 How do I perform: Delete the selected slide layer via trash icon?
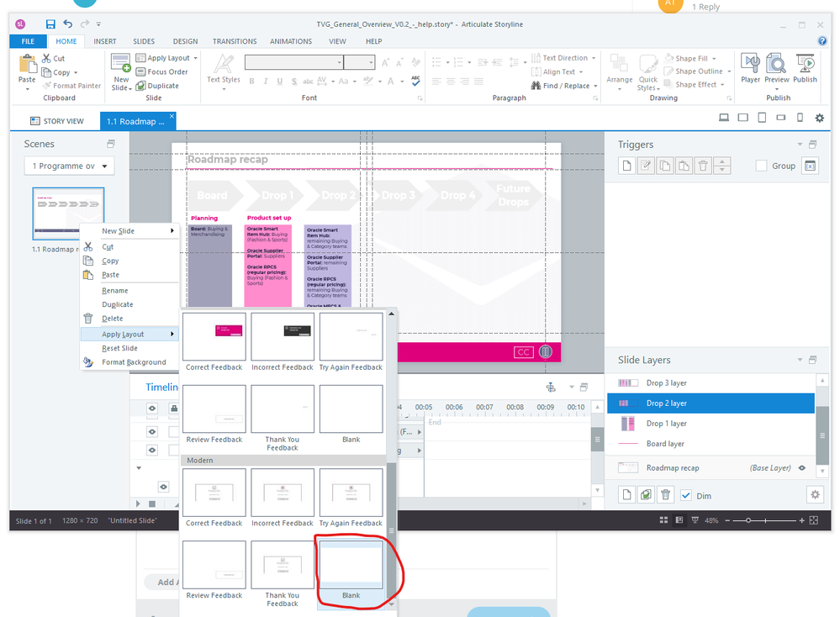[666, 495]
